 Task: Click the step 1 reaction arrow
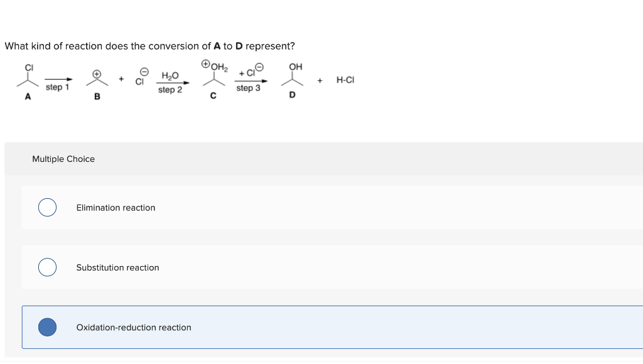coord(58,82)
